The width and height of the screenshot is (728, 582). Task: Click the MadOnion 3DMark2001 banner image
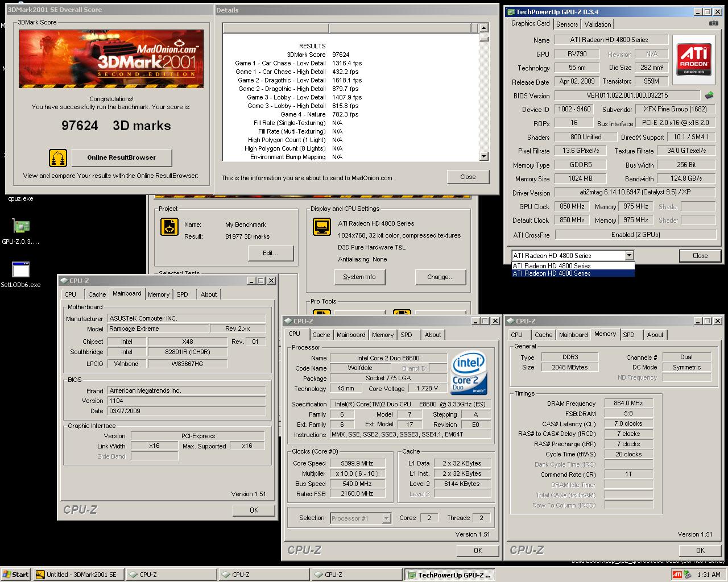point(111,59)
